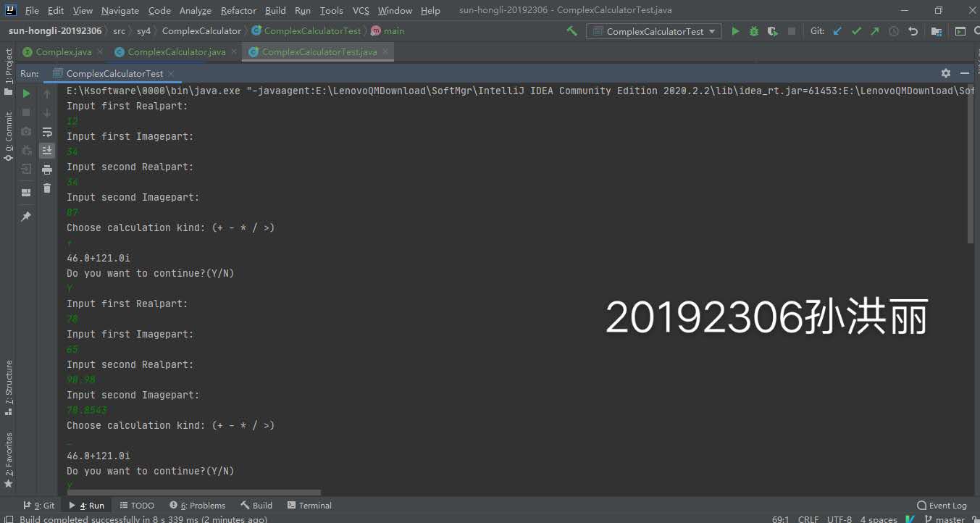The width and height of the screenshot is (980, 523).
Task: Click the src breadcrumb
Action: point(119,31)
